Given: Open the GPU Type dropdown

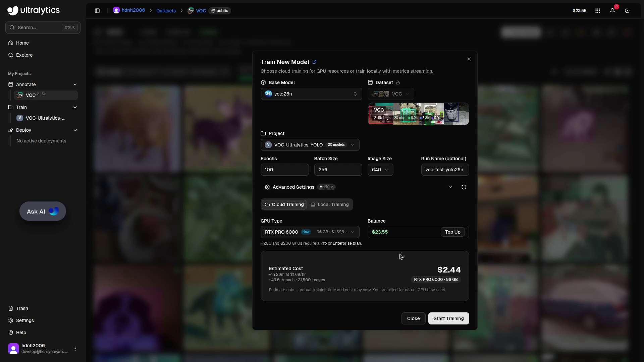Looking at the screenshot, I should 310,232.
